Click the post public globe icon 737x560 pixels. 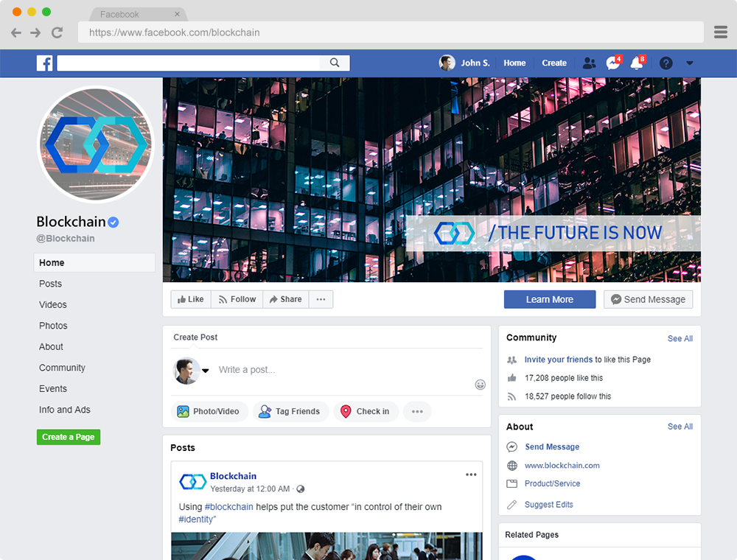coord(301,489)
